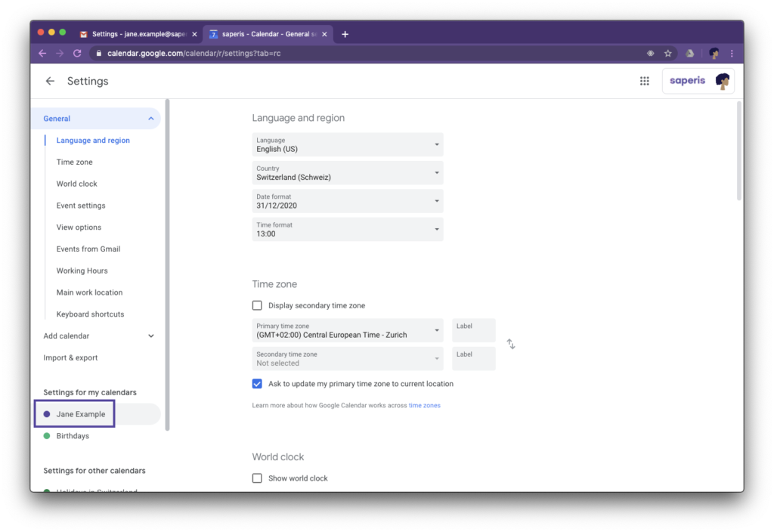Open the time zones help link
The width and height of the screenshot is (774, 532).
point(424,406)
